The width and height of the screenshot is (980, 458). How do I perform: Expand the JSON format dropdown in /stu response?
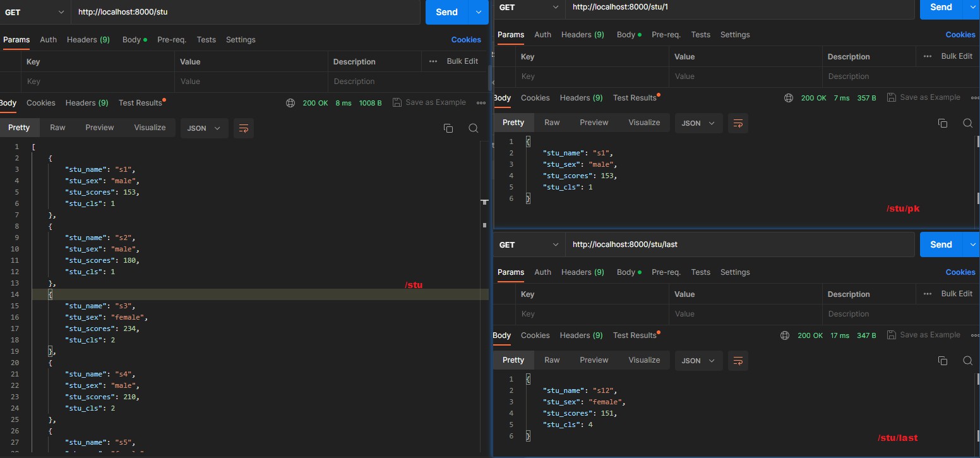(x=204, y=128)
